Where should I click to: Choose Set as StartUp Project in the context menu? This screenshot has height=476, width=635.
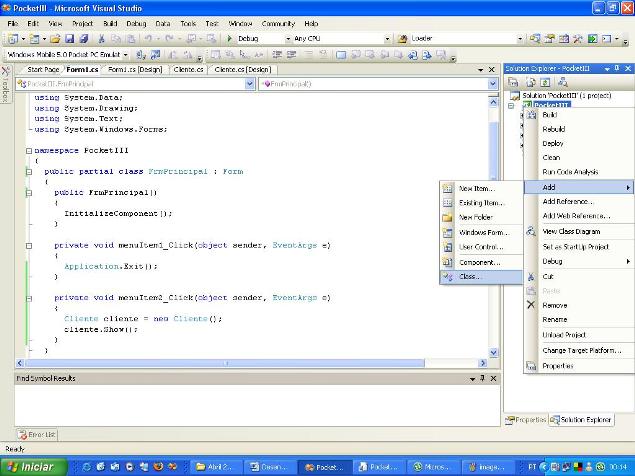coord(575,247)
